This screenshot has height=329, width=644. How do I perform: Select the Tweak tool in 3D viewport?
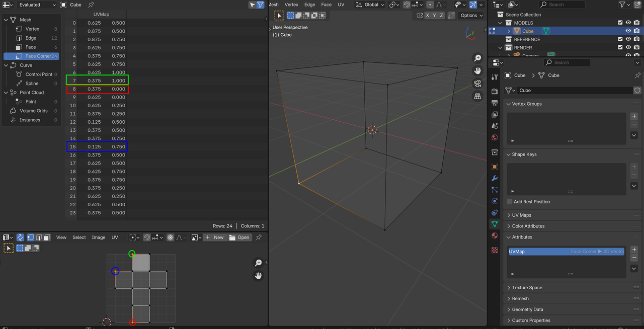(x=279, y=16)
